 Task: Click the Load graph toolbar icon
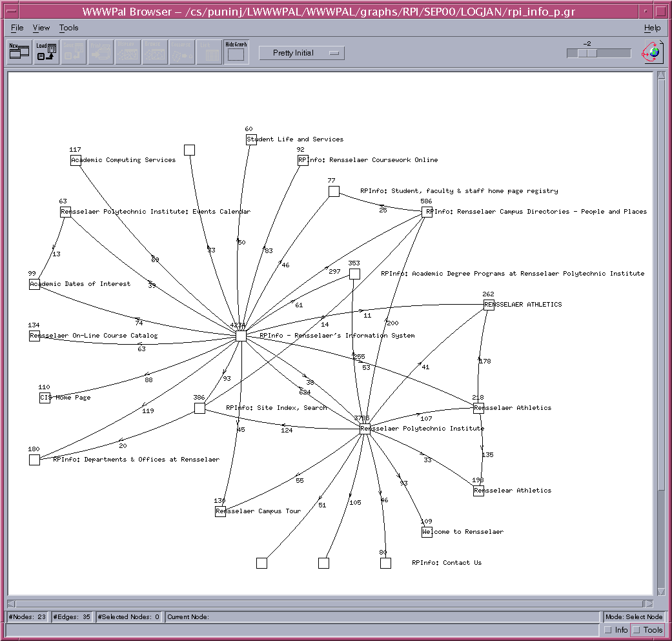pyautogui.click(x=46, y=52)
